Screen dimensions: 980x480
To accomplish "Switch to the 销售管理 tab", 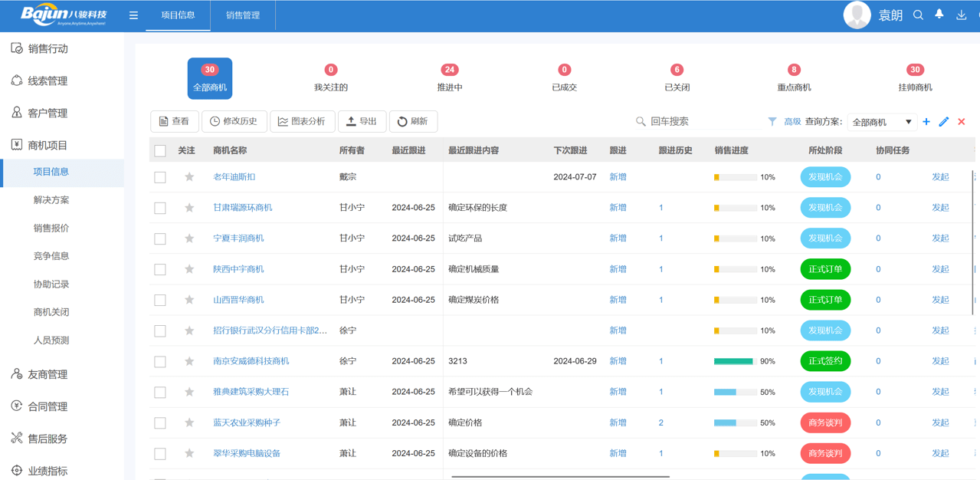I will coord(242,14).
